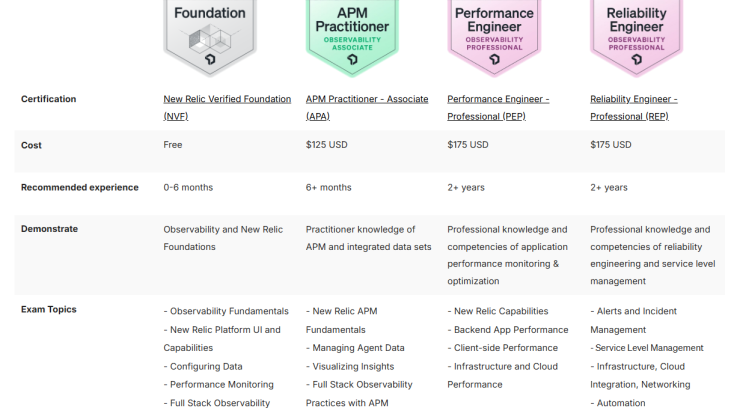
Task: Select the Certification row header
Action: click(x=49, y=99)
